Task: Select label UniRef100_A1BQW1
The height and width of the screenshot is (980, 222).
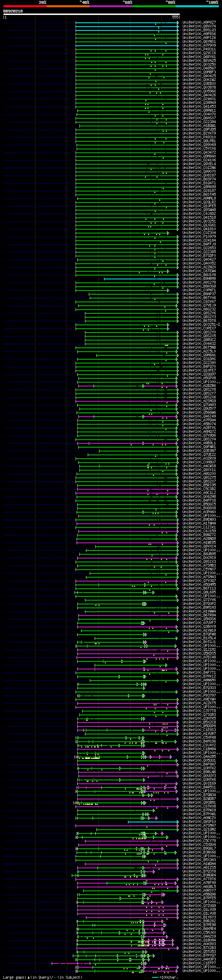Action: pos(199,125)
